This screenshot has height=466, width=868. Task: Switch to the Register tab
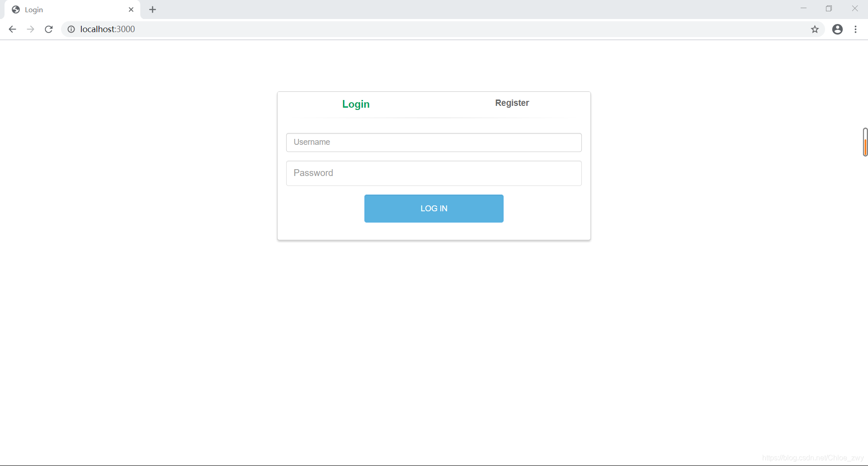[512, 103]
